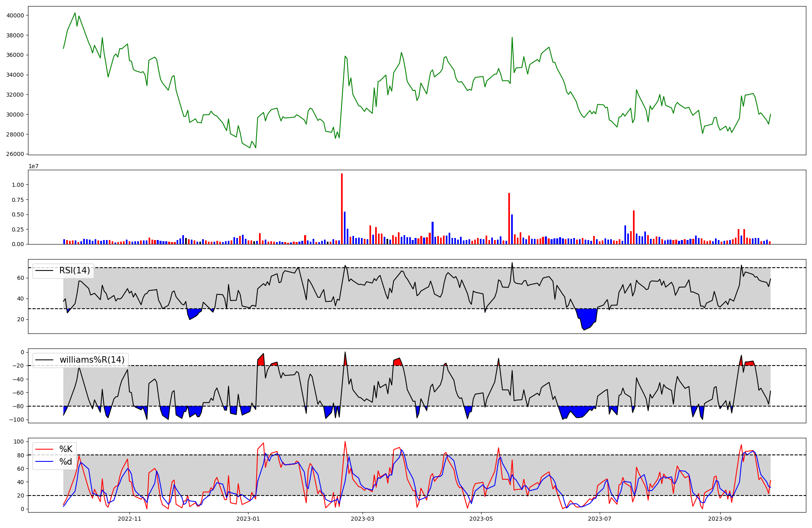Click the 2023-09 x-axis date label
The width and height of the screenshot is (812, 528).
[720, 519]
